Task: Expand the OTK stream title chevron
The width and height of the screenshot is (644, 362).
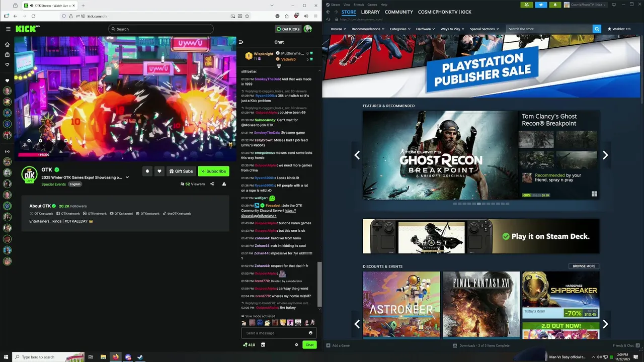Action: [127, 177]
